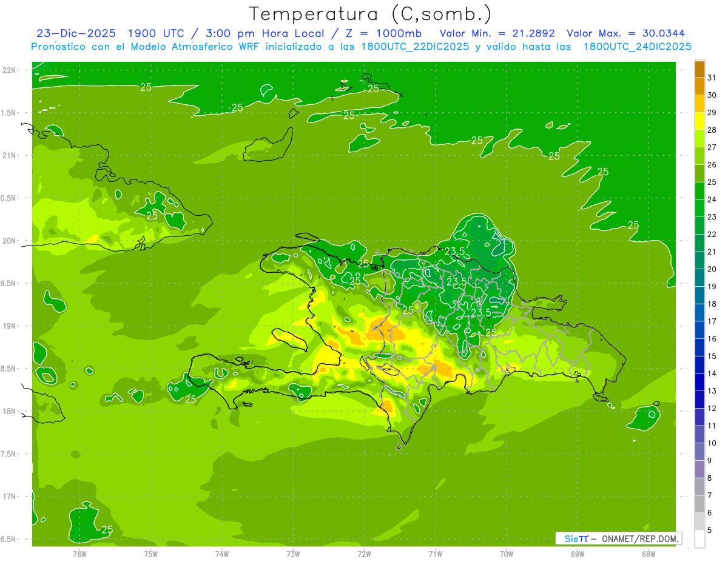Click the gray legend swatch between 6 and 7
Screen dimensions: 728x562
coord(699,504)
